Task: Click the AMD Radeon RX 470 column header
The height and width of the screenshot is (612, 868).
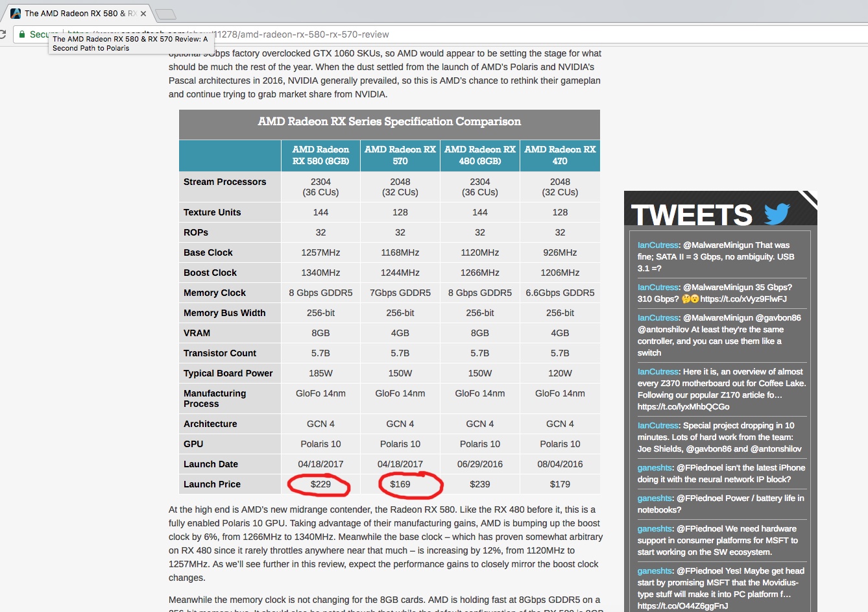Action: (560, 155)
